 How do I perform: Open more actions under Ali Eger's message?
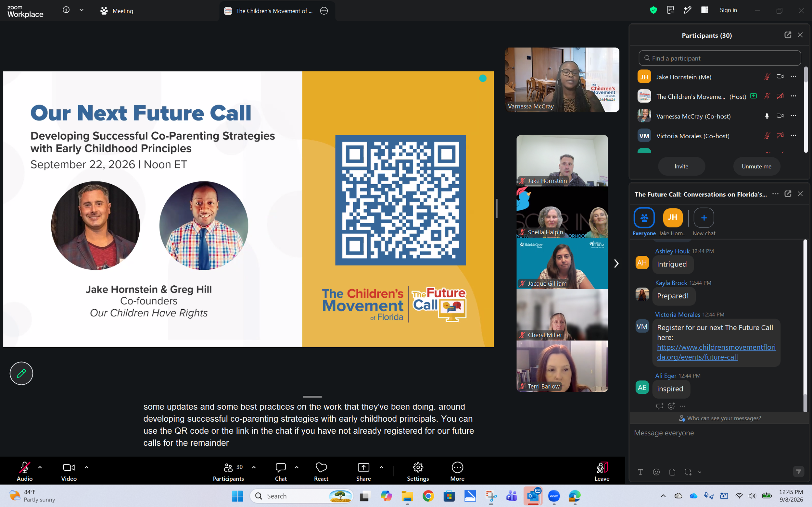click(682, 406)
